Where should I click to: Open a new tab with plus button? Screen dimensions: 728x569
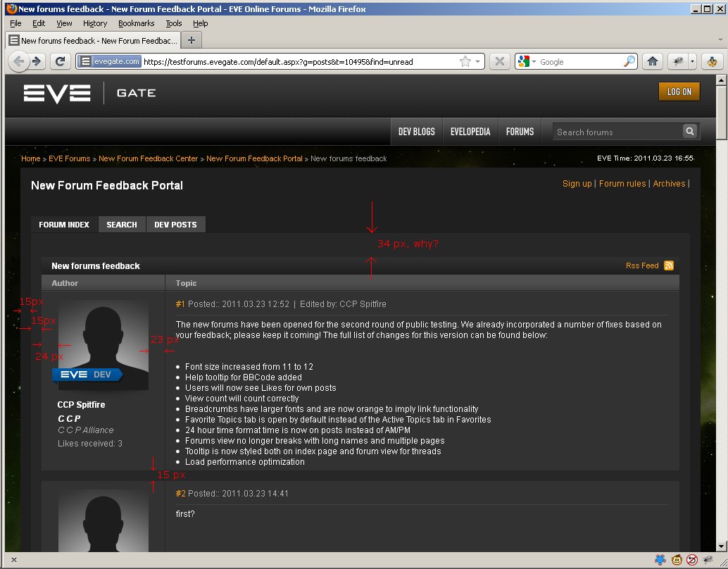(x=192, y=40)
